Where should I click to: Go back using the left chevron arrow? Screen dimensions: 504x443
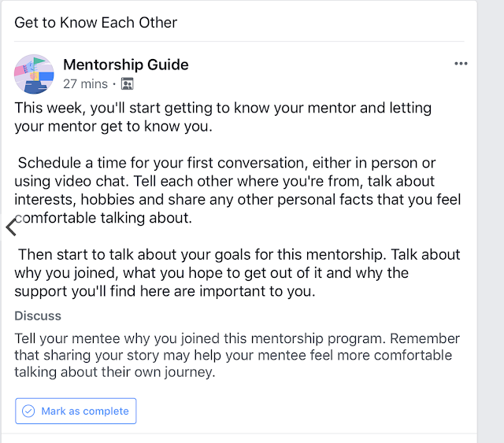pos(10,227)
